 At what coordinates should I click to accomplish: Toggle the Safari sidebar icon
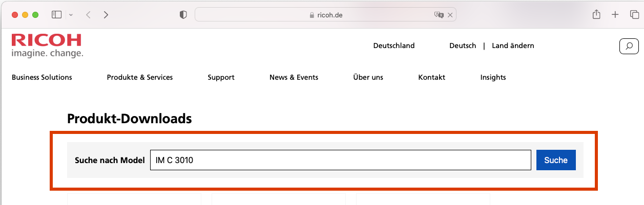click(57, 15)
